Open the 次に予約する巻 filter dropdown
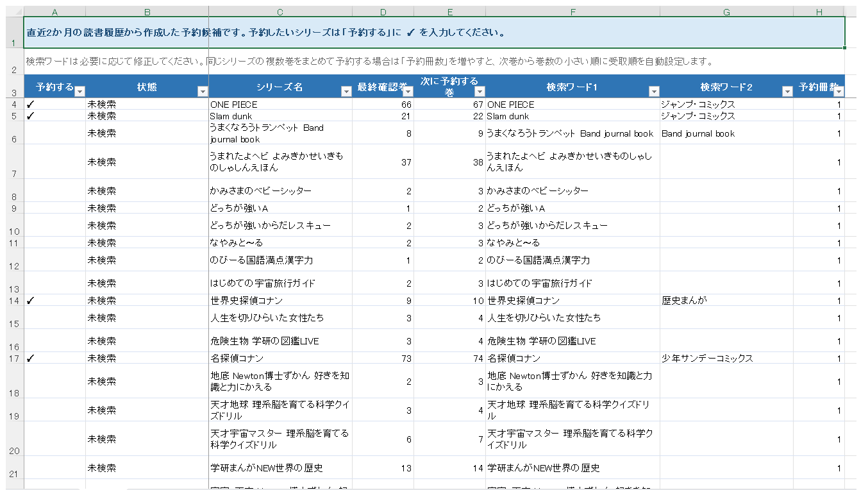Screen dimensions: 868x490 point(480,92)
